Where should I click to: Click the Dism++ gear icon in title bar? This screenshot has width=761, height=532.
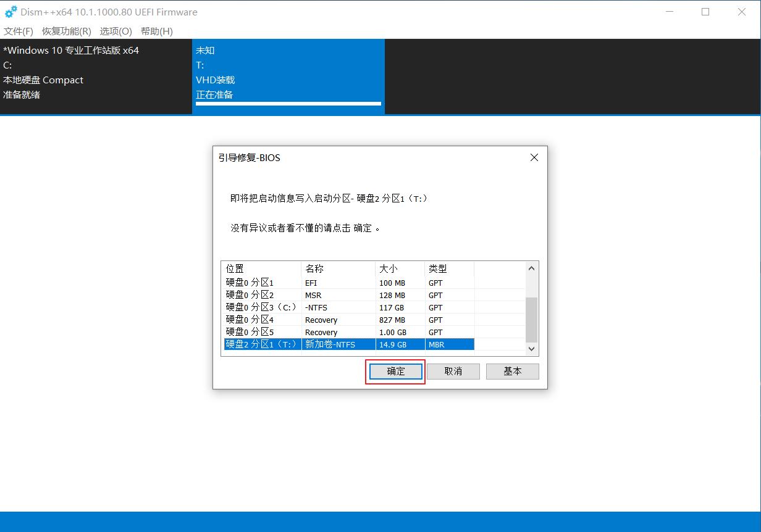tap(10, 11)
